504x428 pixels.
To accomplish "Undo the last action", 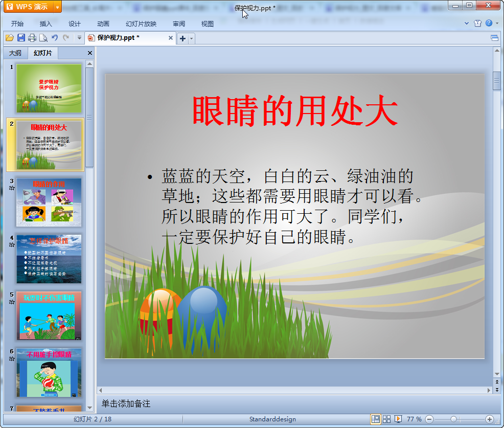I will [55, 38].
